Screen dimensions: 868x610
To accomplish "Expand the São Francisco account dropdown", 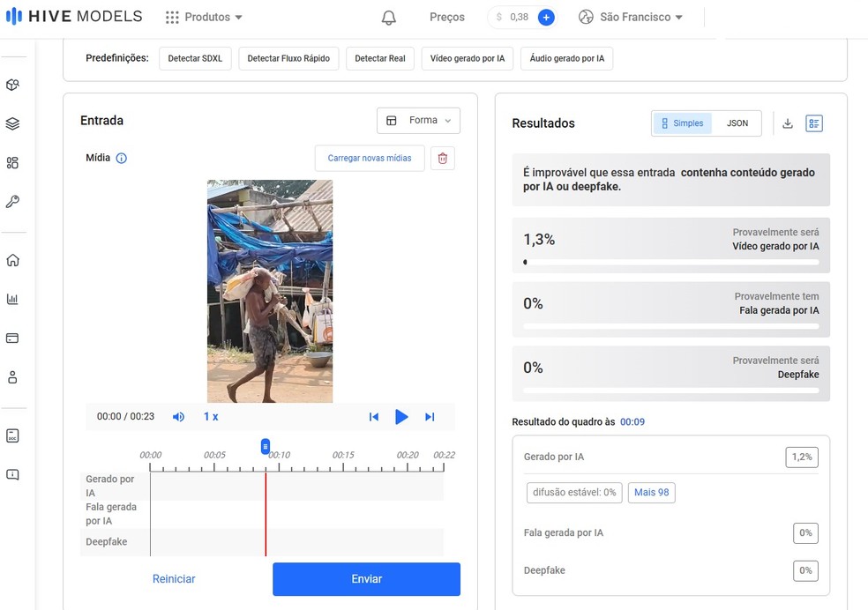I will [631, 18].
